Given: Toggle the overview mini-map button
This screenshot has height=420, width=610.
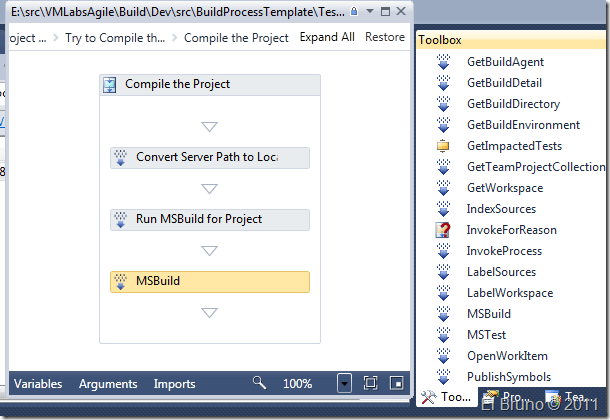Looking at the screenshot, I should point(397,383).
